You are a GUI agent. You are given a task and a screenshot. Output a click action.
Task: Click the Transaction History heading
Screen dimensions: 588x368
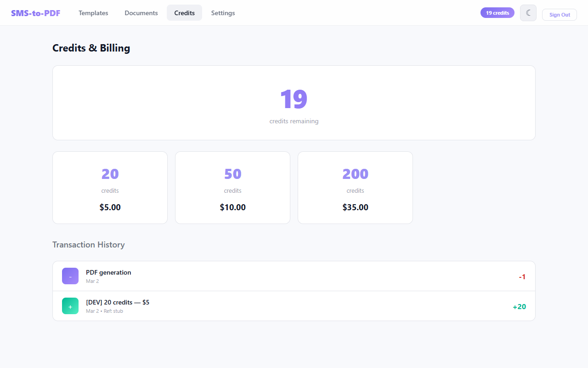tap(88, 244)
